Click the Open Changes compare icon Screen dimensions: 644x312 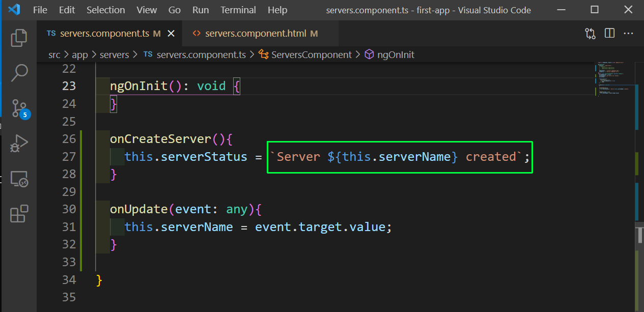tap(590, 34)
